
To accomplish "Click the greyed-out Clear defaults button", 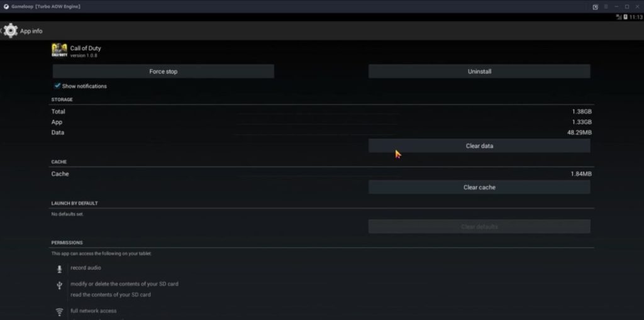I will click(479, 227).
